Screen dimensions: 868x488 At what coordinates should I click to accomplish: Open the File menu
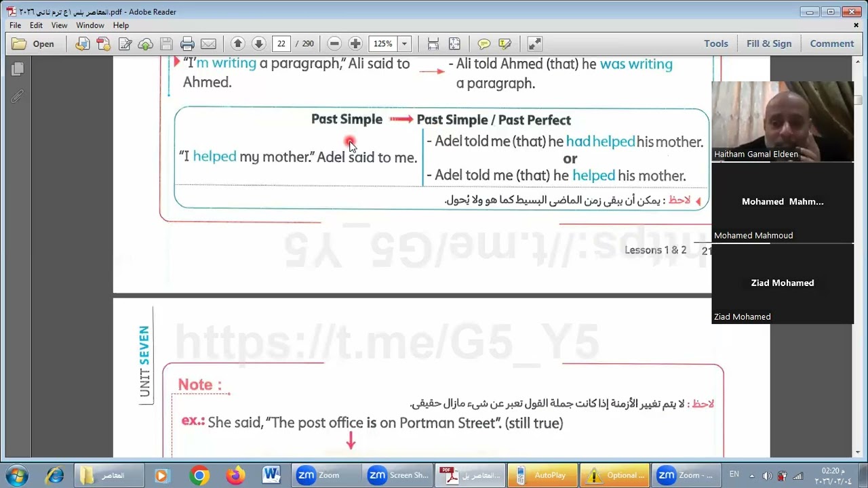(x=15, y=25)
